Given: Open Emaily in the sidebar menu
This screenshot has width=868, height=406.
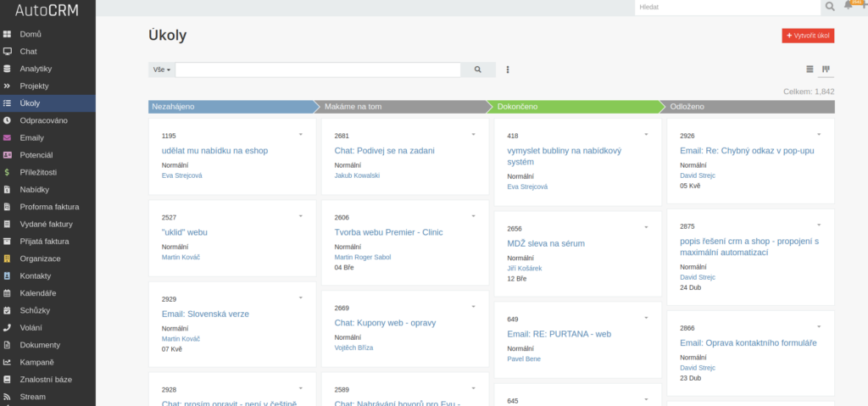Looking at the screenshot, I should (x=47, y=138).
